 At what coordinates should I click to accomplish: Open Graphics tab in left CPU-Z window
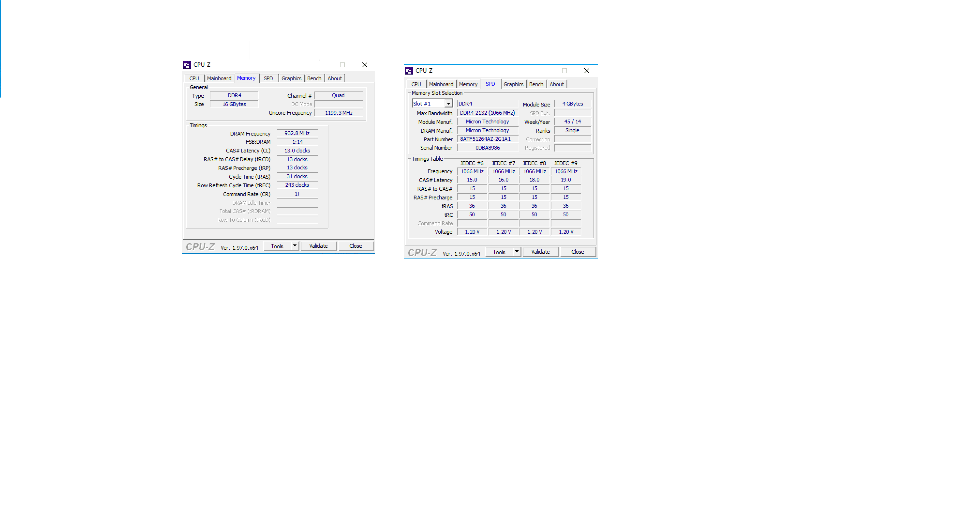[291, 78]
